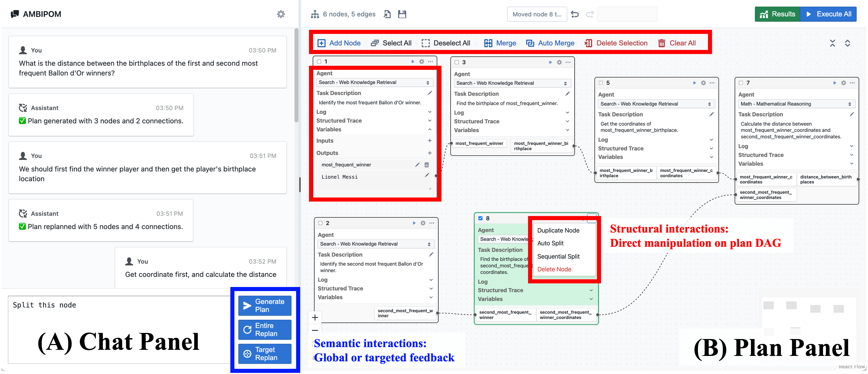Open the Agent dropdown in node 5
Image resolution: width=868 pixels, height=374 pixels.
coord(656,104)
